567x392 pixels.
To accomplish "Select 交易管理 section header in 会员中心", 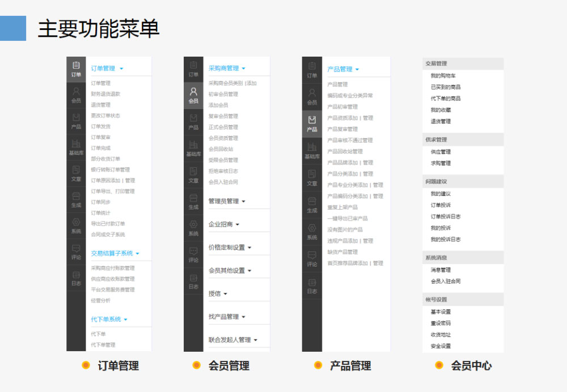I will click(463, 63).
